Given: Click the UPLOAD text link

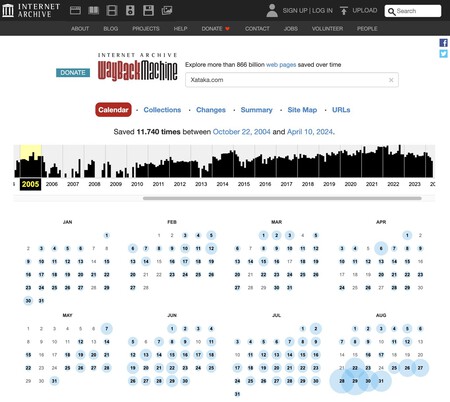Looking at the screenshot, I should tap(365, 11).
